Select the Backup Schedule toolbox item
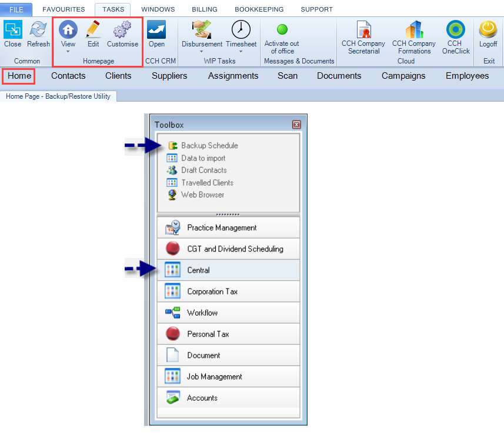Viewport: 504px width, 443px height. point(203,146)
